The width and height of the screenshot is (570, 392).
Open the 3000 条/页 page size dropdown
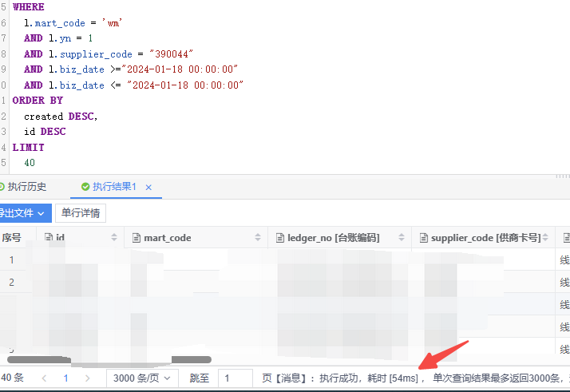pos(142,378)
